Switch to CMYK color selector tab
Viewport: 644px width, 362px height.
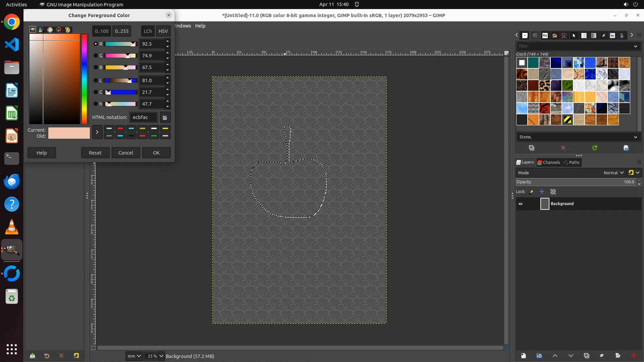pyautogui.click(x=41, y=30)
